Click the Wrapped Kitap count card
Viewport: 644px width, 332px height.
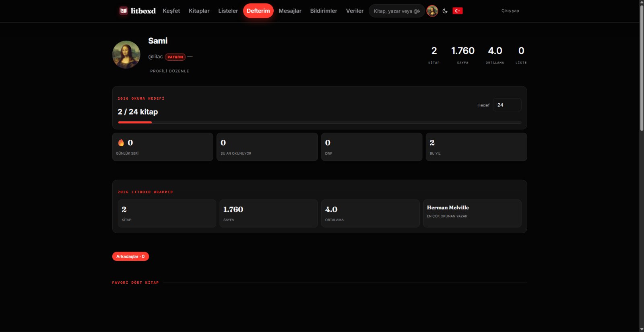pos(167,213)
